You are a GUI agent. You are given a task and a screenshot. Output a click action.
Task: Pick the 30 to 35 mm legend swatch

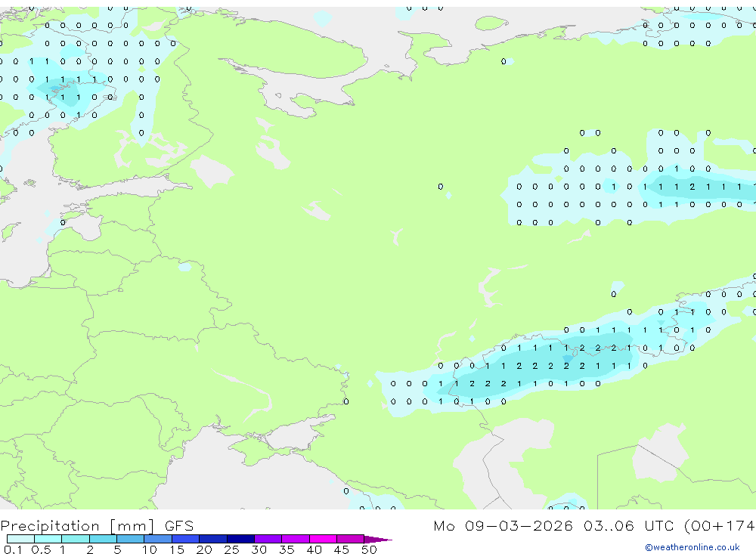click(268, 539)
